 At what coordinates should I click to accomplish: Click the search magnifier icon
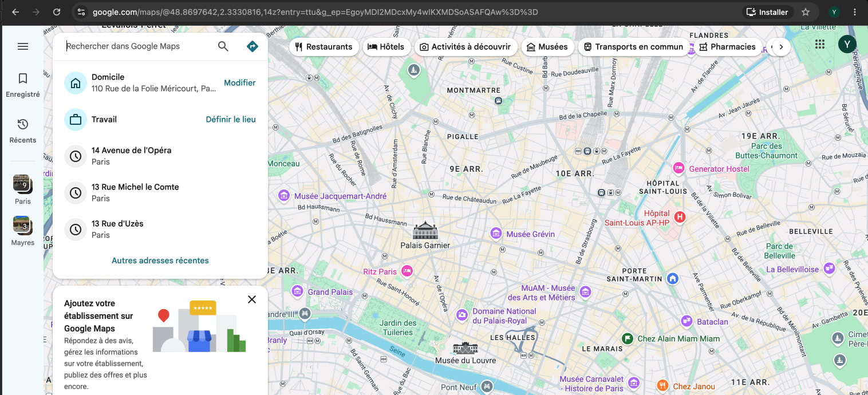tap(223, 46)
